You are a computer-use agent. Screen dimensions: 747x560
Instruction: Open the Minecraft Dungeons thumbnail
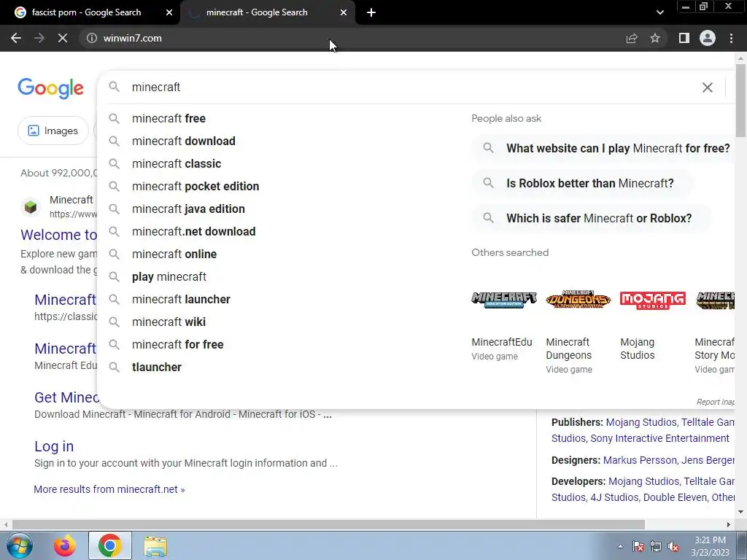[578, 300]
